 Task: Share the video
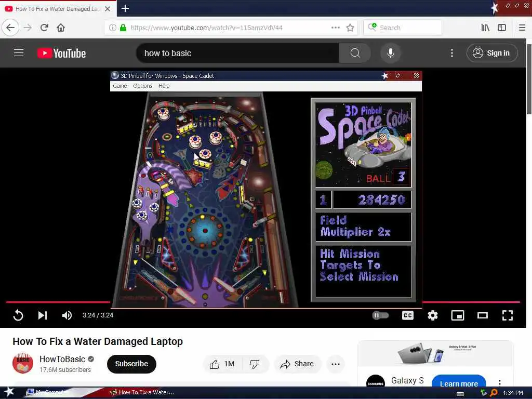tap(297, 364)
